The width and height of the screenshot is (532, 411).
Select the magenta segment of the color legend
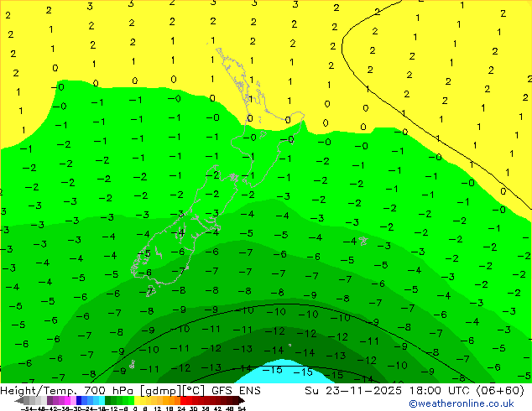[67, 400]
